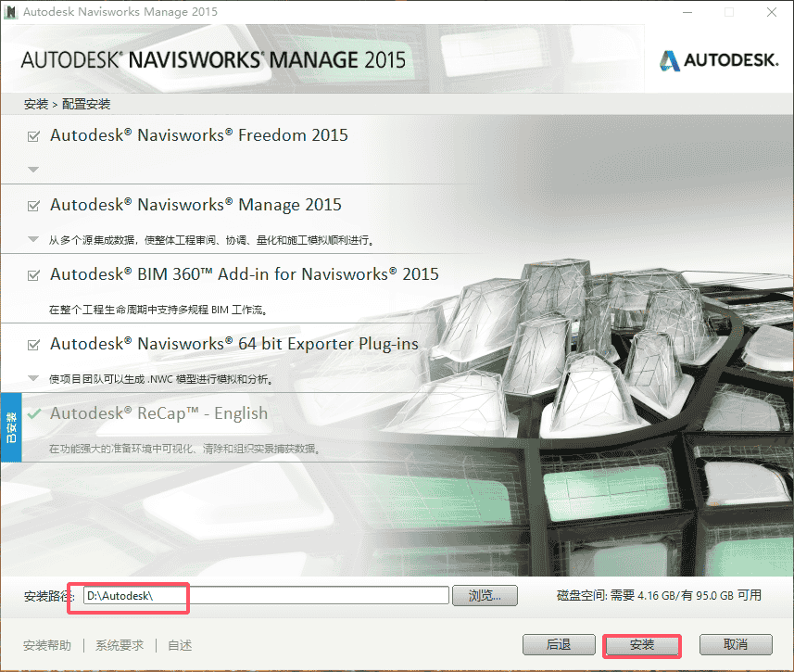Minimize the installer window

coord(687,12)
